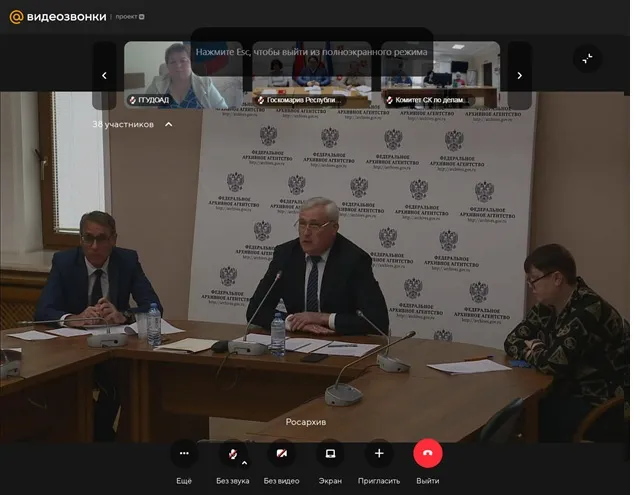Toggle the camera Без видео button

tap(281, 453)
